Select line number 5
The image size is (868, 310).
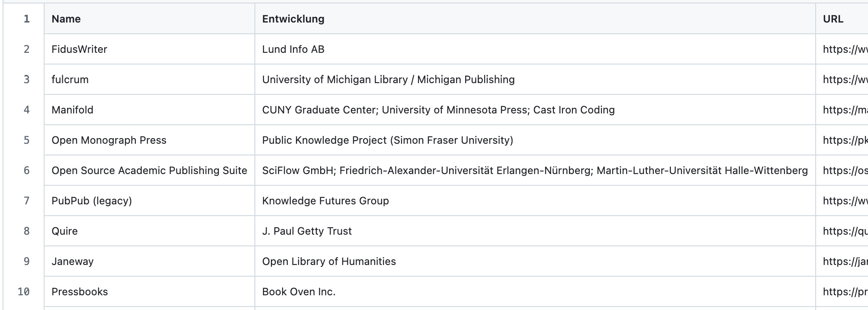(x=26, y=140)
